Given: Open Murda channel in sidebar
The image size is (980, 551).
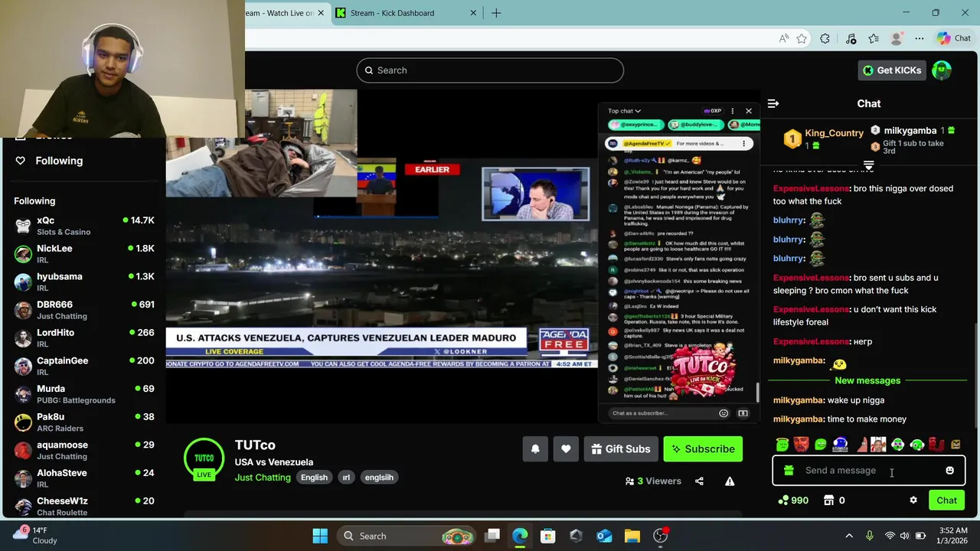Looking at the screenshot, I should click(84, 394).
